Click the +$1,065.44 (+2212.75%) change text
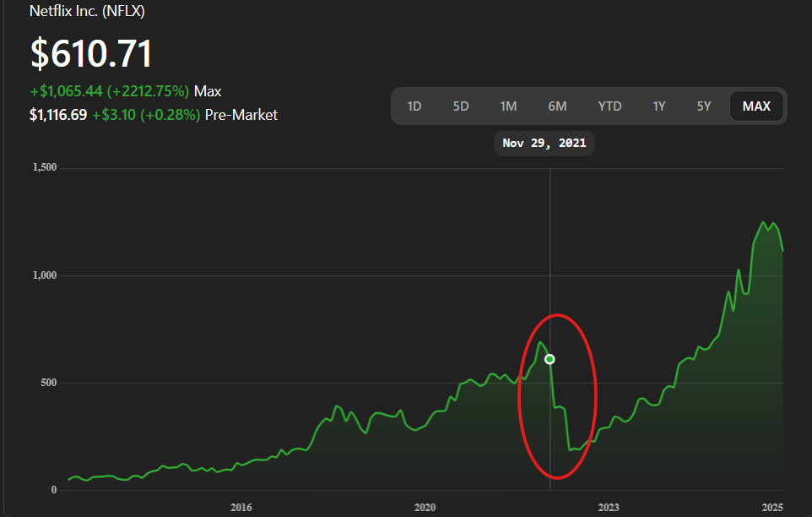The image size is (812, 517). tap(109, 91)
